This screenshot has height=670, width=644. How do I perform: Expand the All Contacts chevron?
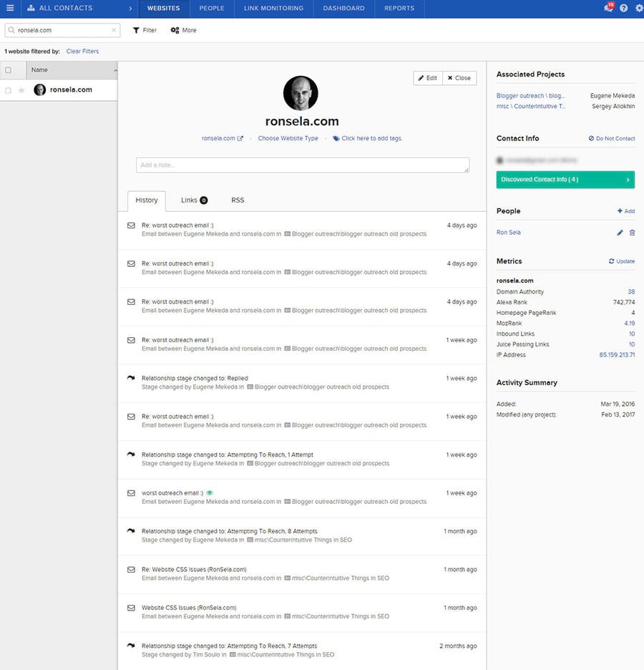[130, 8]
